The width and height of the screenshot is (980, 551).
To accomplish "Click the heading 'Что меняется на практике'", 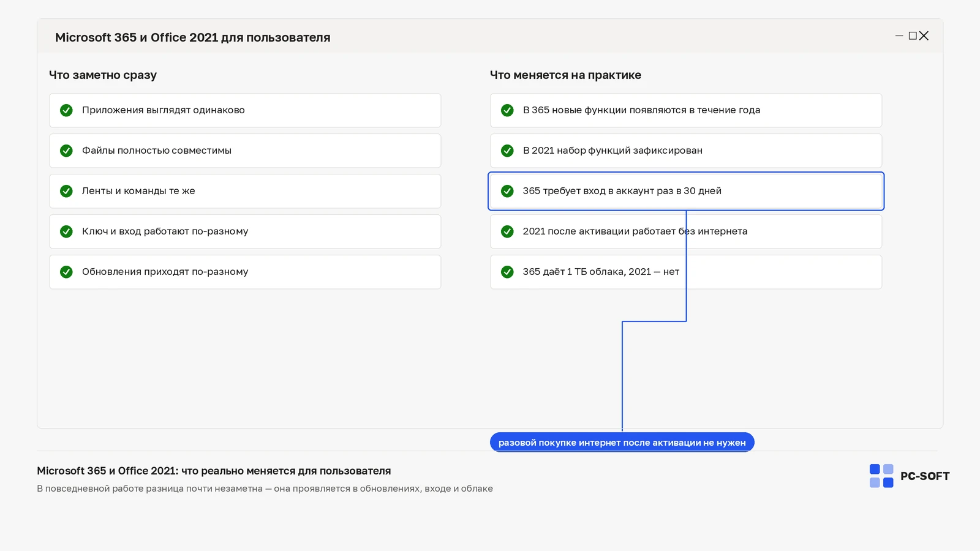I will [565, 75].
